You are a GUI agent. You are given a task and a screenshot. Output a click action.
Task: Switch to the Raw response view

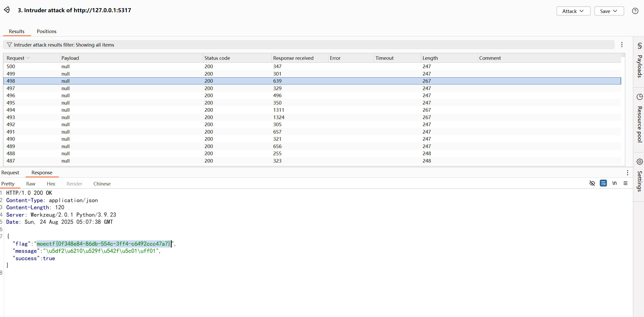[31, 184]
